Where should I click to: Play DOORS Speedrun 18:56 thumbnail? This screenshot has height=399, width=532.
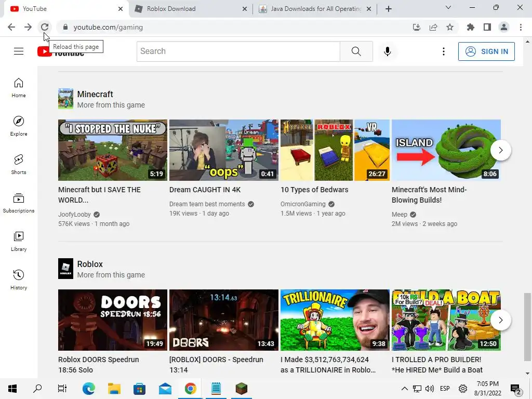(113, 320)
